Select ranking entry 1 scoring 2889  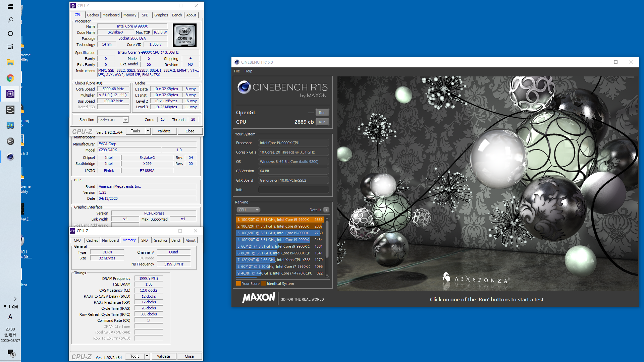tap(280, 220)
